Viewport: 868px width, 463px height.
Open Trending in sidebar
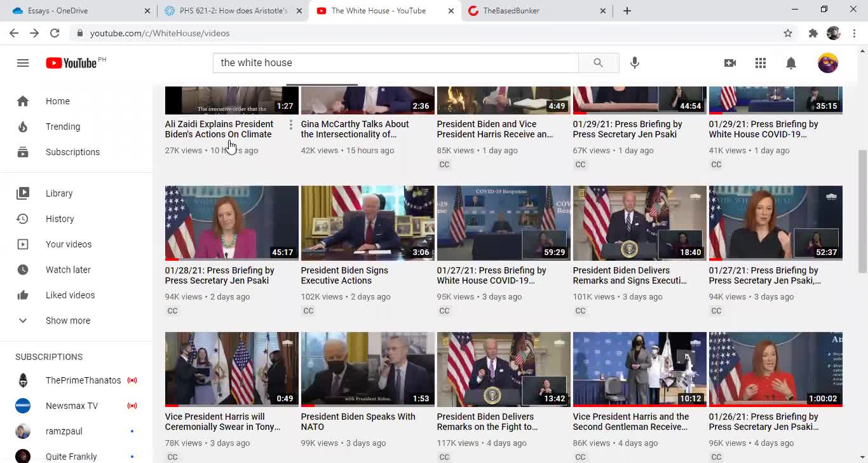click(76, 127)
